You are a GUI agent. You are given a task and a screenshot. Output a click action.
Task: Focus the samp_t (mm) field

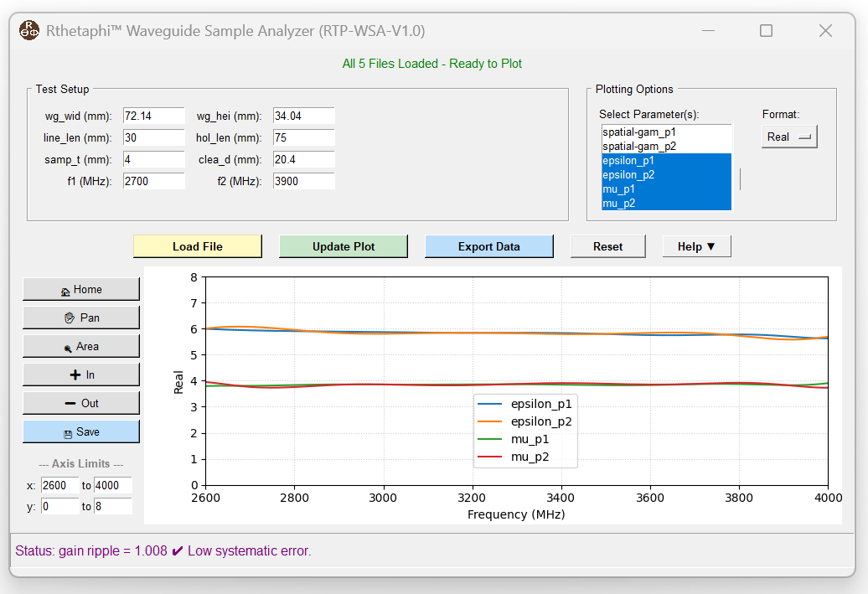154,159
